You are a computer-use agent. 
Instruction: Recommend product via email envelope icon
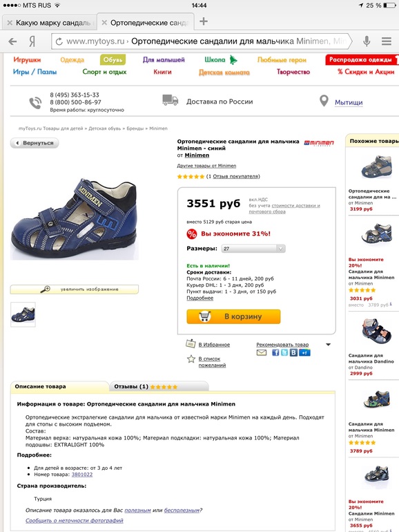tap(262, 353)
